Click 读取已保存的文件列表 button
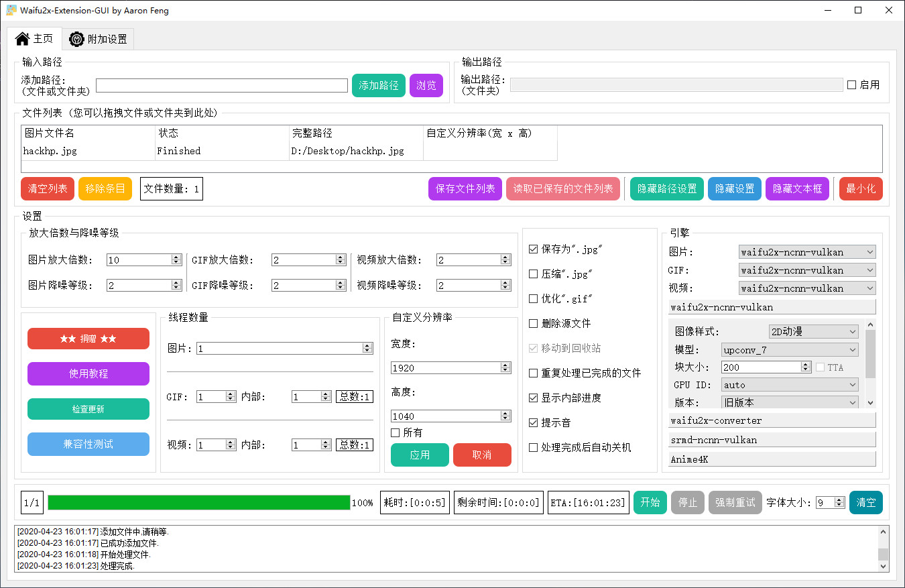Screen dimensions: 905x588 tap(563, 188)
